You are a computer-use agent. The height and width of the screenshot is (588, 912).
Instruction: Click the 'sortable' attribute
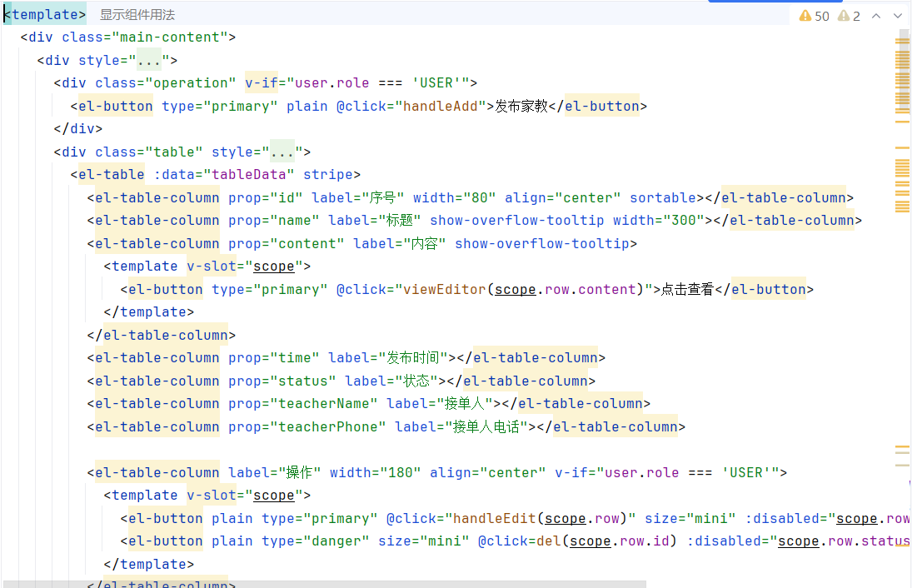tap(663, 197)
